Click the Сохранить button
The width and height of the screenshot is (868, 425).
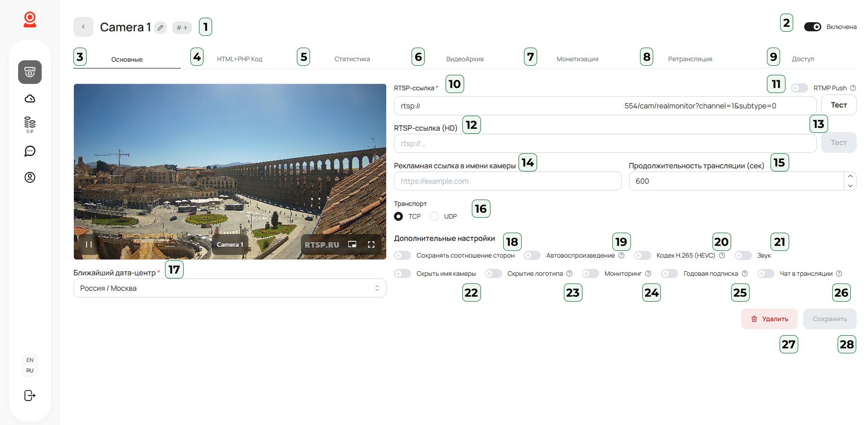pyautogui.click(x=830, y=319)
